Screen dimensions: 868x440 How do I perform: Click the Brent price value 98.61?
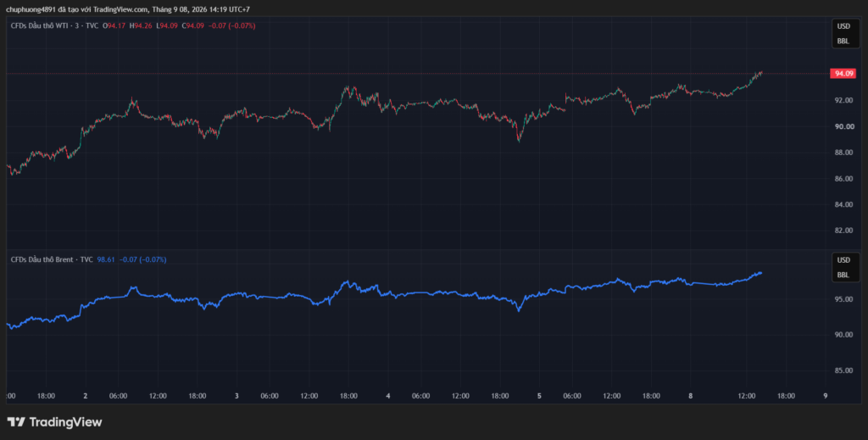(106, 259)
